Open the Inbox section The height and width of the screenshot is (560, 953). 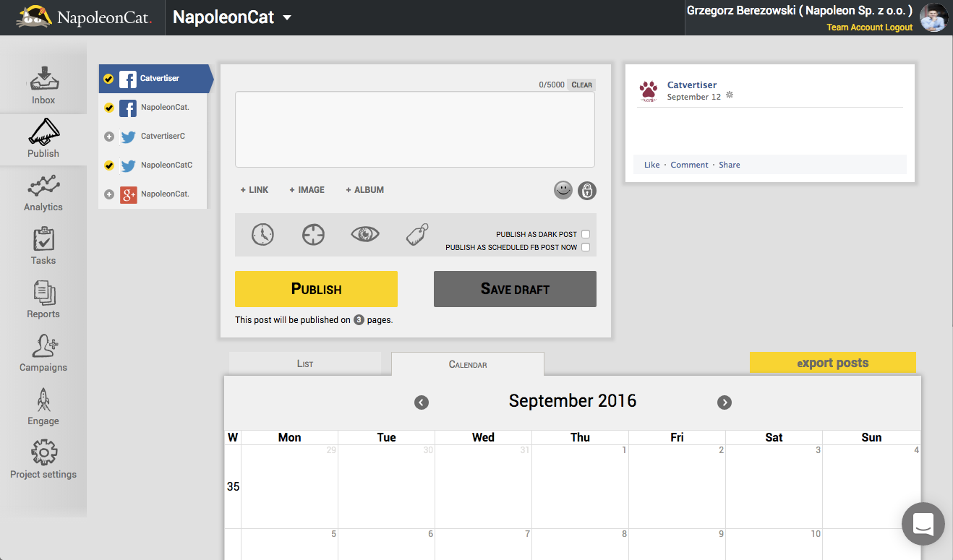point(43,85)
